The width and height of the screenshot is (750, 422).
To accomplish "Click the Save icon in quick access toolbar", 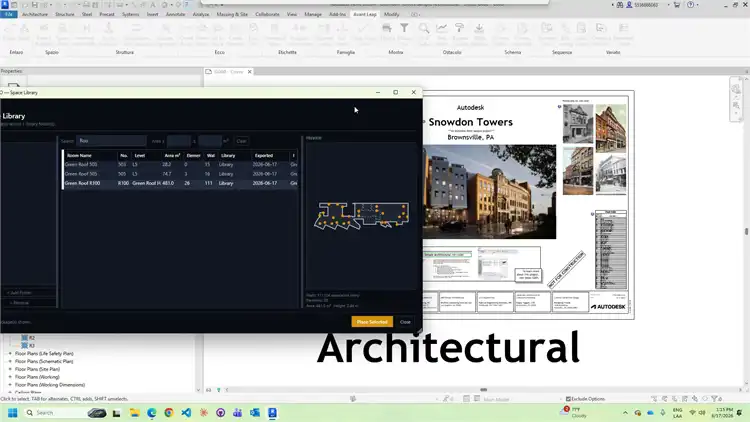I will coord(34,5).
